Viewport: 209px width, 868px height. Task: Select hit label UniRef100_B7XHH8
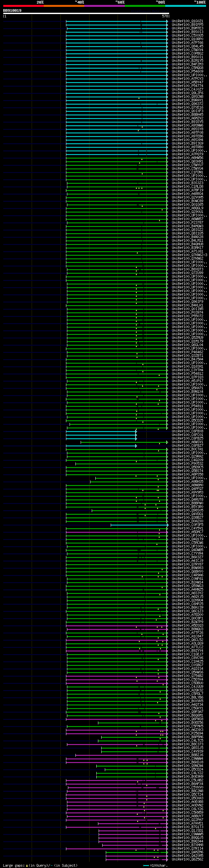[187, 844]
